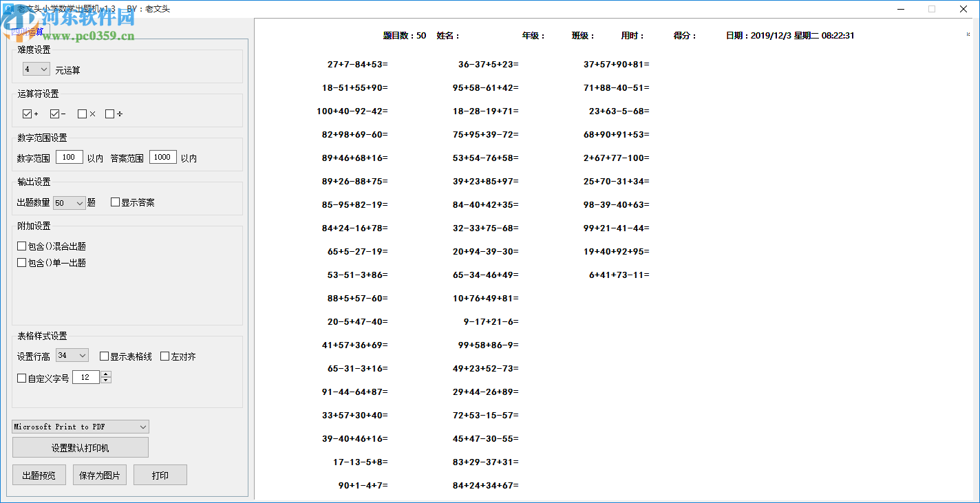Screen dimensions: 980x503
Task: Maximize the 小学数学出题机 window
Action: click(x=932, y=9)
